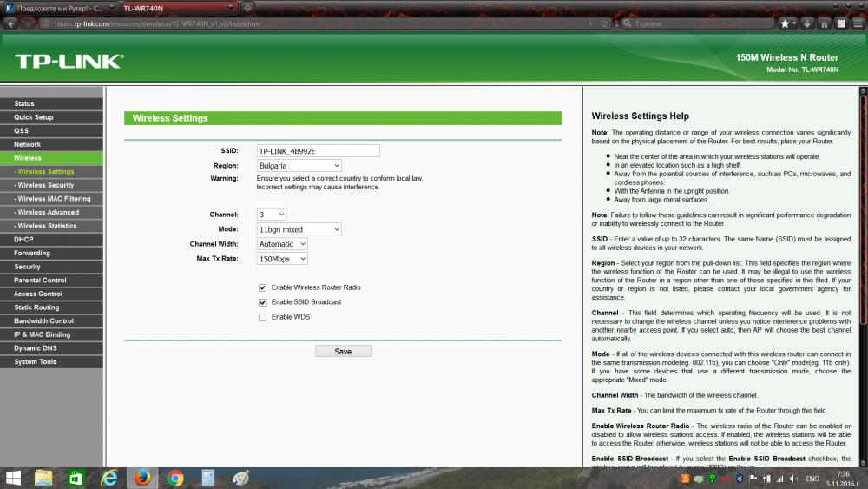Screen dimensions: 868x489
Task: Open a new tab with plus button
Action: click(x=247, y=8)
